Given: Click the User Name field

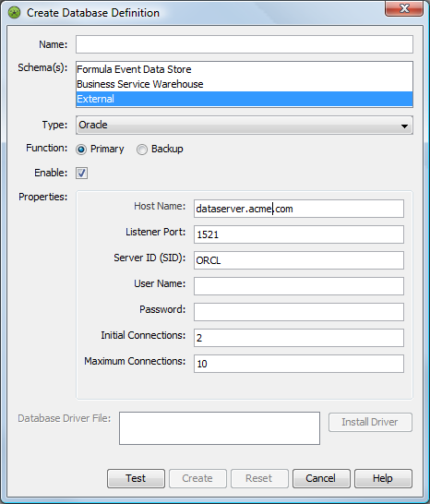Looking at the screenshot, I should 299,286.
